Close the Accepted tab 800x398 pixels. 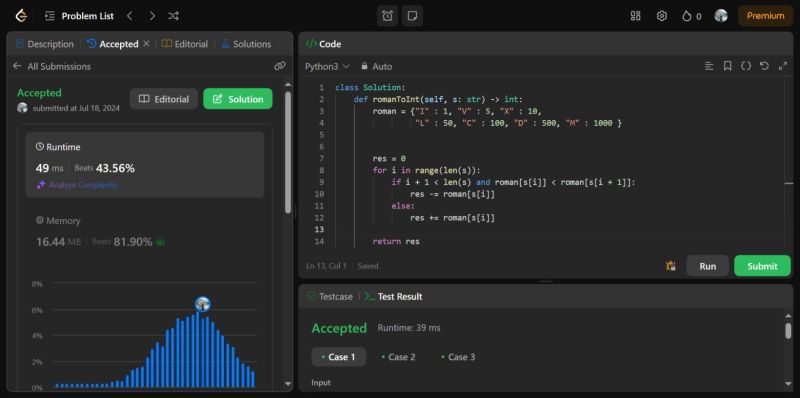[x=146, y=44]
